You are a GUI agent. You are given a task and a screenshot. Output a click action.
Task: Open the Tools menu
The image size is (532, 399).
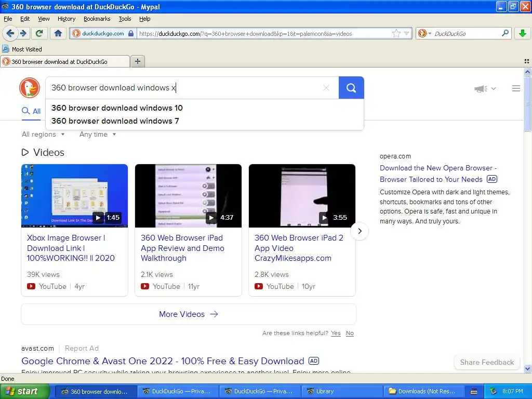pos(125,19)
